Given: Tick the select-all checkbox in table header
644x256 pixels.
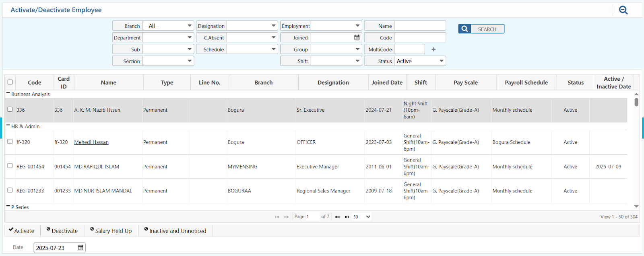Looking at the screenshot, I should pyautogui.click(x=10, y=82).
